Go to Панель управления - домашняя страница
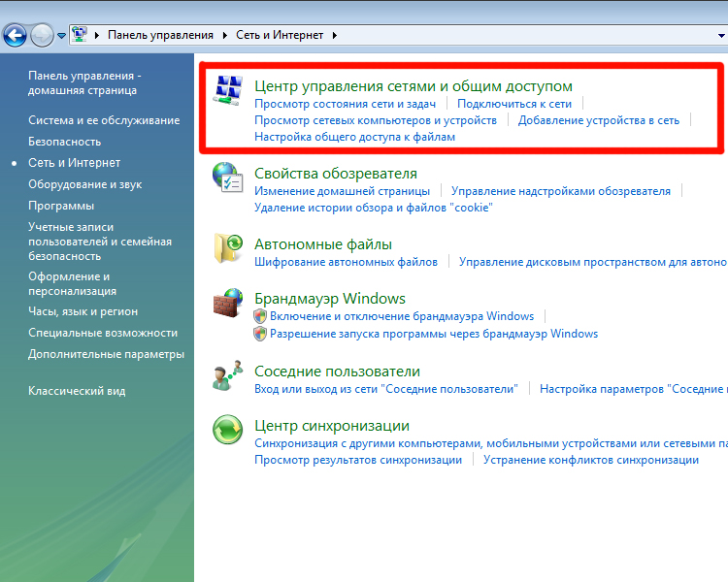Image resolution: width=728 pixels, height=582 pixels. point(85,83)
